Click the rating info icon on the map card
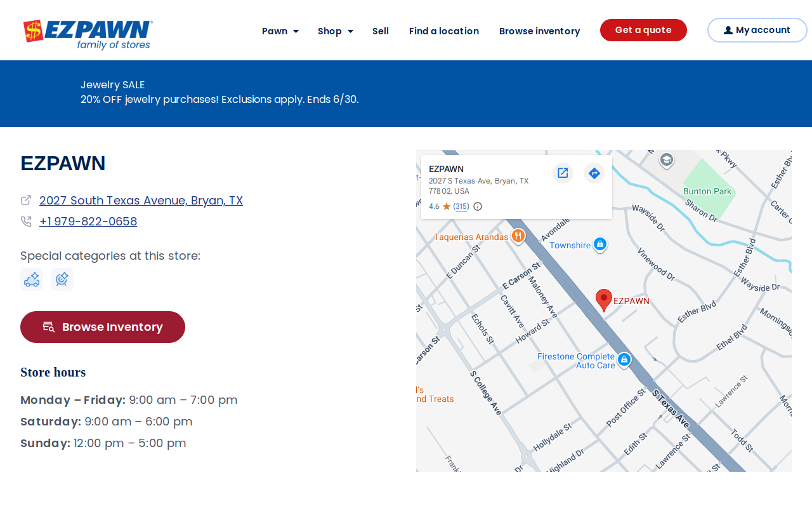This screenshot has height=508, width=812. tap(478, 206)
